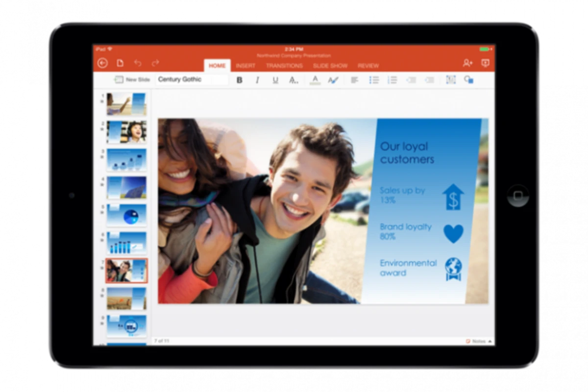Tap the 2:34 PM clock in status bar
Screen dimensions: 588x392
[294, 49]
